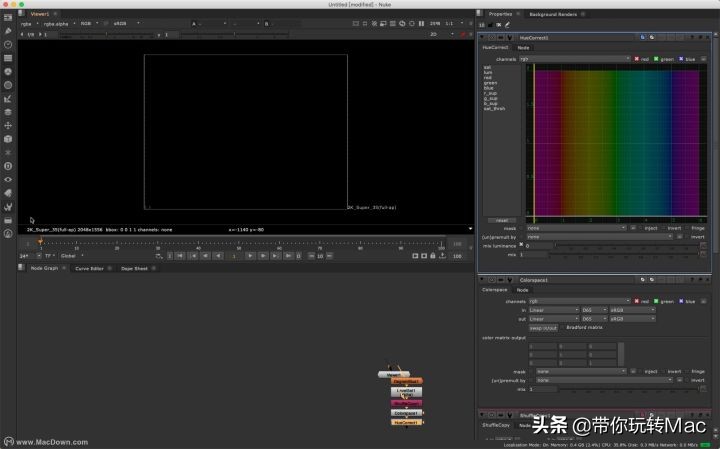The image size is (720, 449).
Task: Toggle the green channel checkbox in Colorspace1
Action: coord(658,300)
